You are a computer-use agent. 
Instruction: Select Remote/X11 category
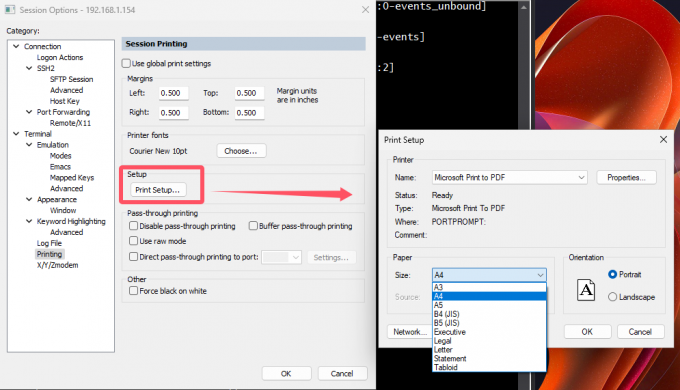70,123
